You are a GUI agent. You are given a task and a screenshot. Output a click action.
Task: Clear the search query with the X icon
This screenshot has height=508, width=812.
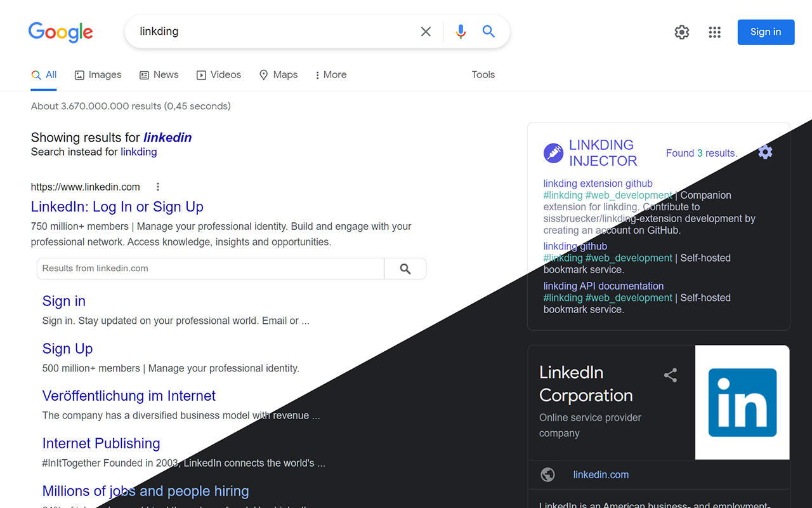point(426,31)
